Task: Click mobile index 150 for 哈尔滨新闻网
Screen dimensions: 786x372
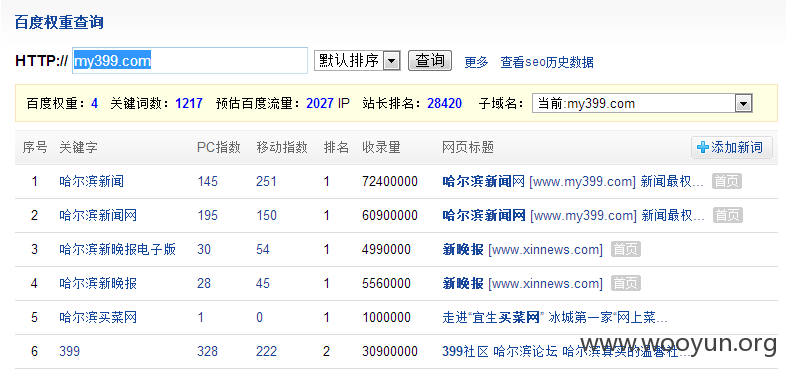Action: (266, 216)
